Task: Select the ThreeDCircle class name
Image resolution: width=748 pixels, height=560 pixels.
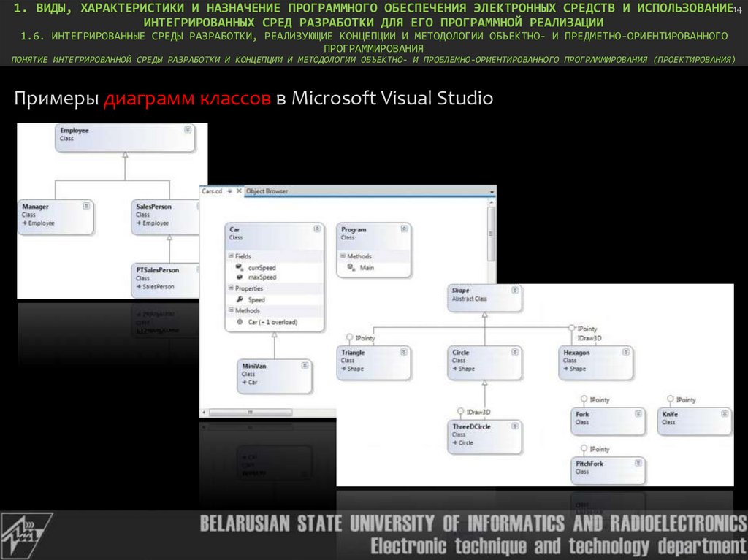Action: (471, 426)
